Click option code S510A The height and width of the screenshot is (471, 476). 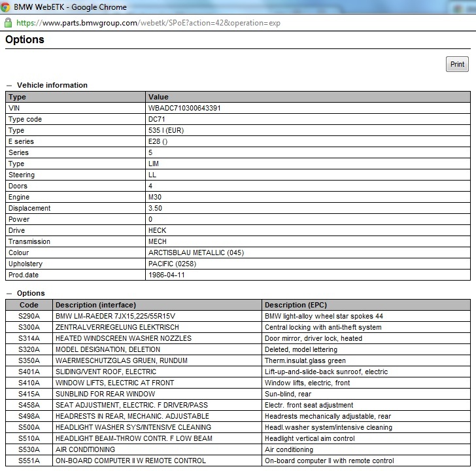pyautogui.click(x=29, y=438)
